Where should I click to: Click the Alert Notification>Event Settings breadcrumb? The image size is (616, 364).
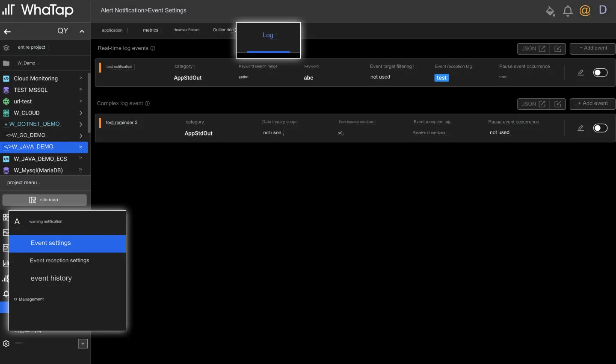point(143,10)
